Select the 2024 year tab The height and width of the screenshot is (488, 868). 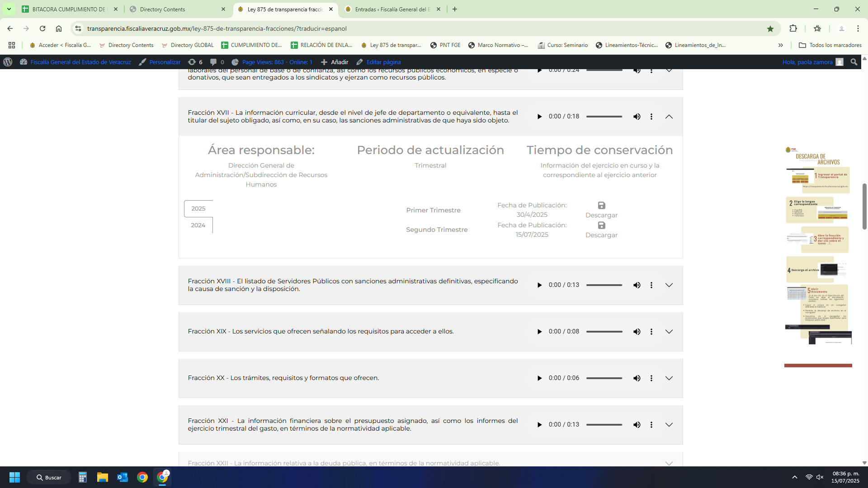[x=198, y=225]
